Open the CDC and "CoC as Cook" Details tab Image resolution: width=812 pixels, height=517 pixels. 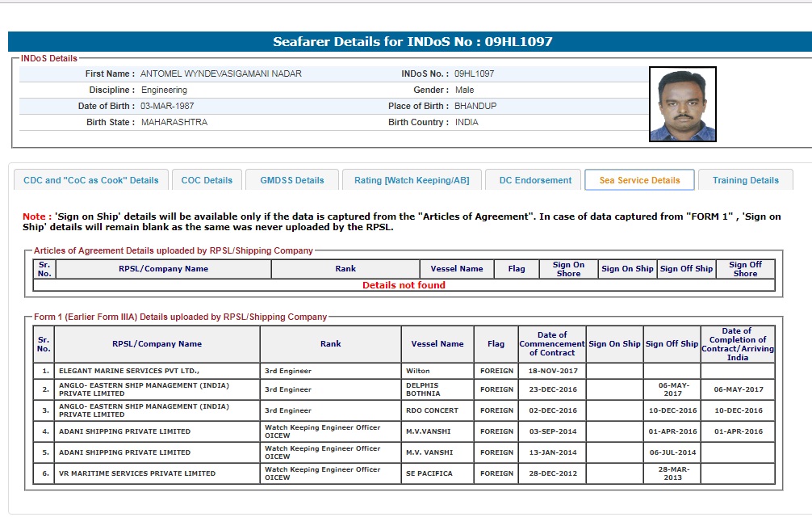91,180
